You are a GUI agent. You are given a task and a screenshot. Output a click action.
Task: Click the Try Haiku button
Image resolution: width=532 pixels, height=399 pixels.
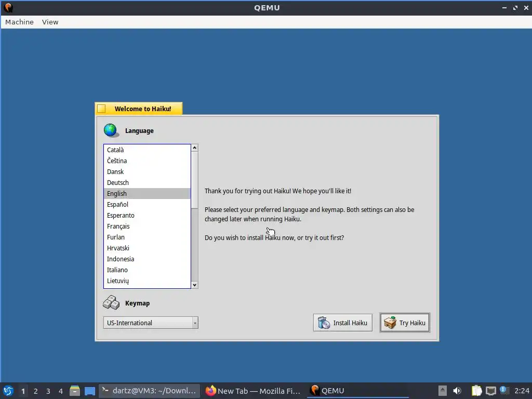coord(405,323)
